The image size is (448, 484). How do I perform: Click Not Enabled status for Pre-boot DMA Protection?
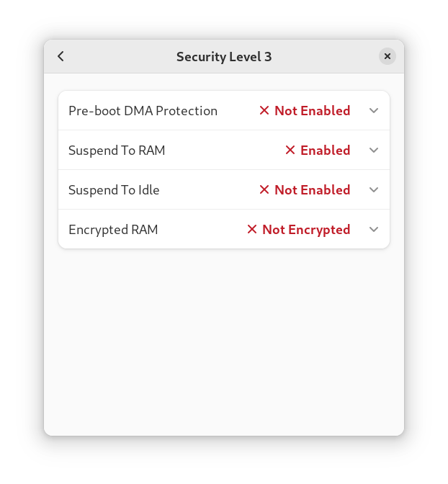click(x=312, y=111)
